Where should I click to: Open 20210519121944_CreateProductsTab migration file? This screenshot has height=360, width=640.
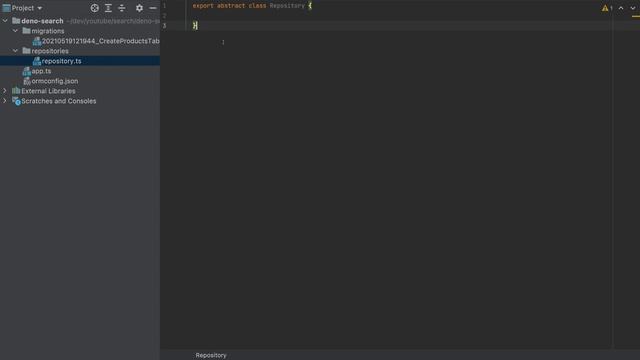(x=100, y=41)
